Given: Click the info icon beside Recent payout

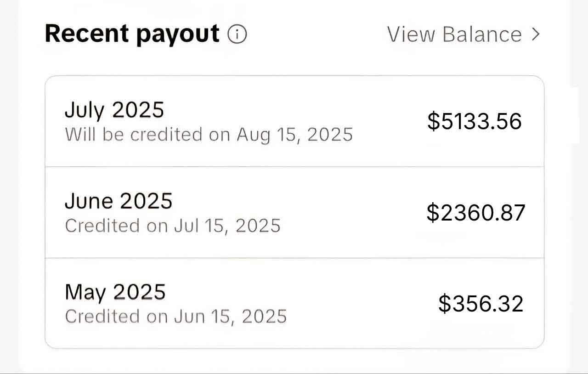Looking at the screenshot, I should (x=237, y=34).
